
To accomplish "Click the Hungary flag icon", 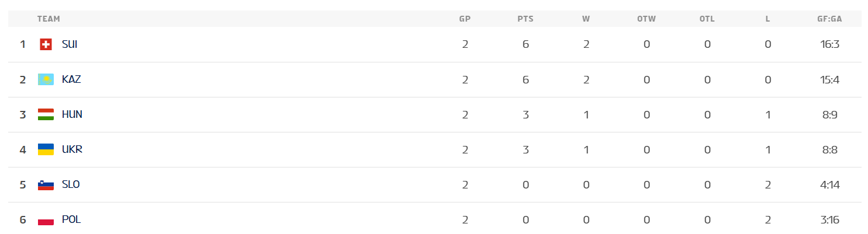I will tap(46, 114).
